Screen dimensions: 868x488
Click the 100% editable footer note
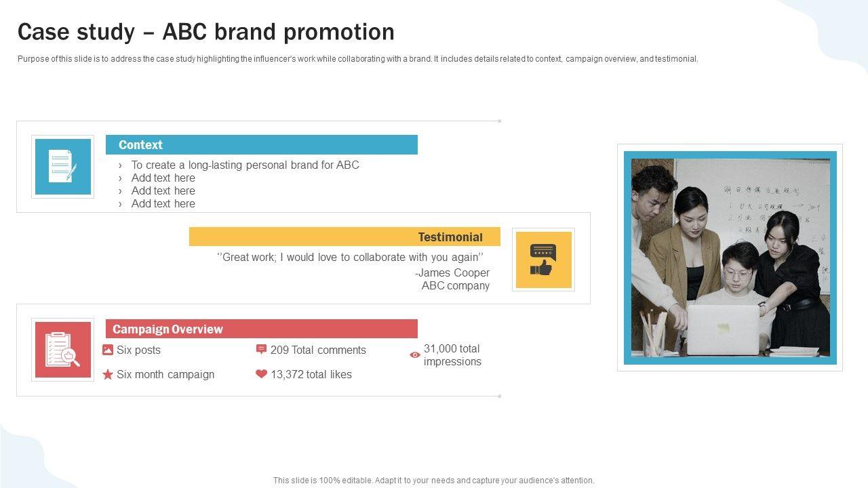click(x=434, y=481)
